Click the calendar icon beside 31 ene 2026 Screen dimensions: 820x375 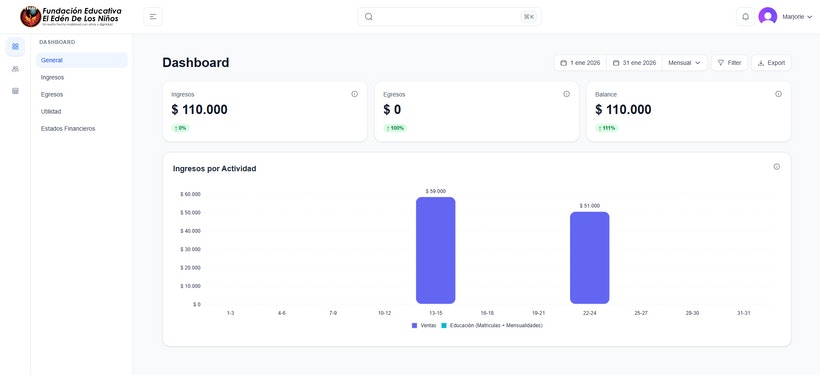(x=616, y=63)
